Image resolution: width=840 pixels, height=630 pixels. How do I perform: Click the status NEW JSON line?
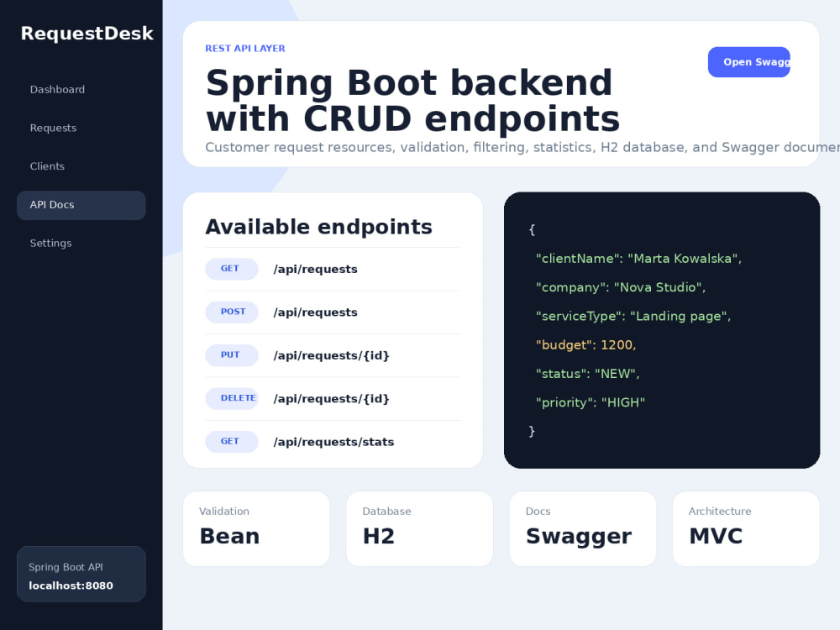pos(588,374)
